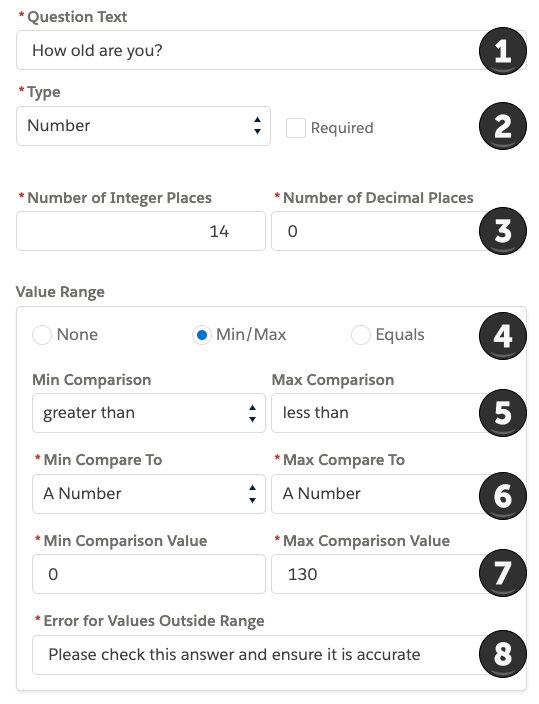The image size is (539, 704).
Task: Click the number 8 callout badge
Action: click(503, 654)
